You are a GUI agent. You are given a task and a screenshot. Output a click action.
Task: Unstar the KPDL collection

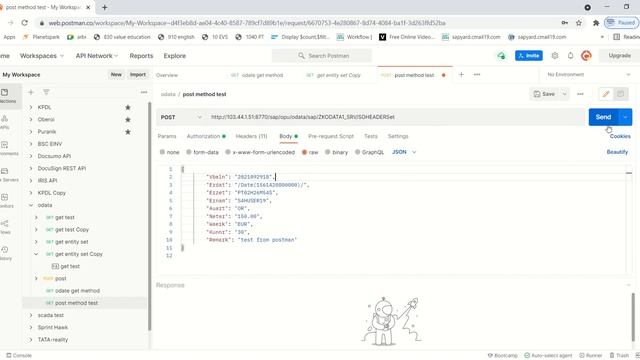click(128, 107)
